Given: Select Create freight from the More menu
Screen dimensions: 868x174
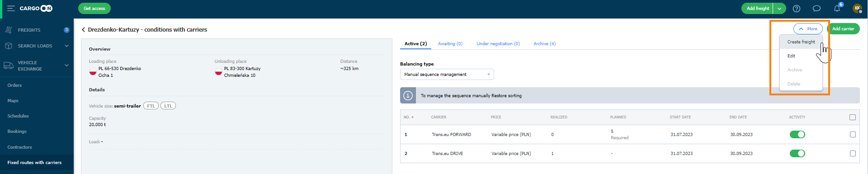Looking at the screenshot, I should pyautogui.click(x=801, y=42).
